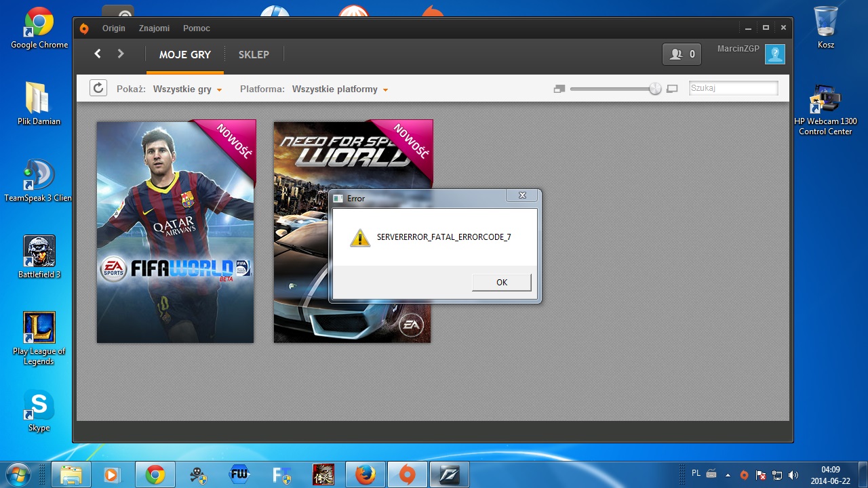Image resolution: width=868 pixels, height=488 pixels.
Task: Click the warning icon in Error dialog
Action: [x=360, y=237]
